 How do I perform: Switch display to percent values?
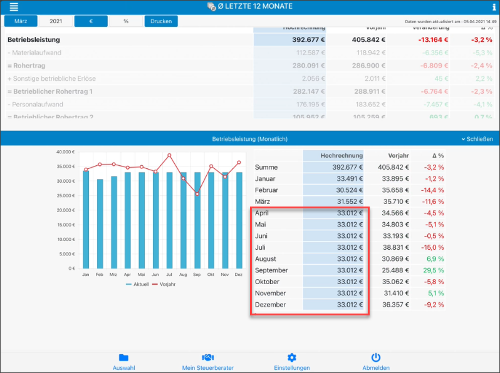tap(126, 21)
